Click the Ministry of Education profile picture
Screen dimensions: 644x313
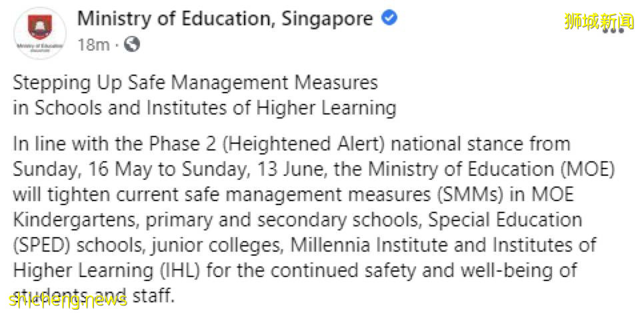[39, 35]
